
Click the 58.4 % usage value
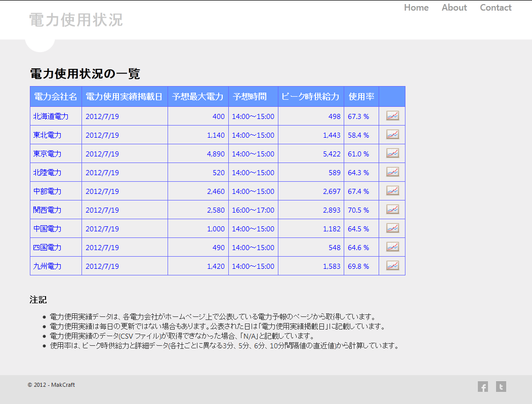pyautogui.click(x=358, y=135)
